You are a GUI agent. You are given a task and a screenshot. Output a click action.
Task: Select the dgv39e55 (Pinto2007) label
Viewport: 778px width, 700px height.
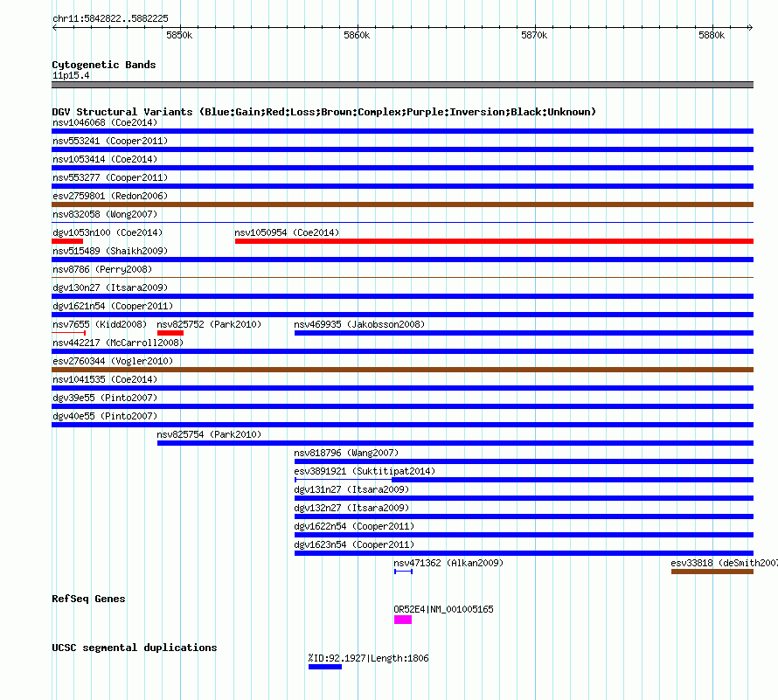point(105,398)
